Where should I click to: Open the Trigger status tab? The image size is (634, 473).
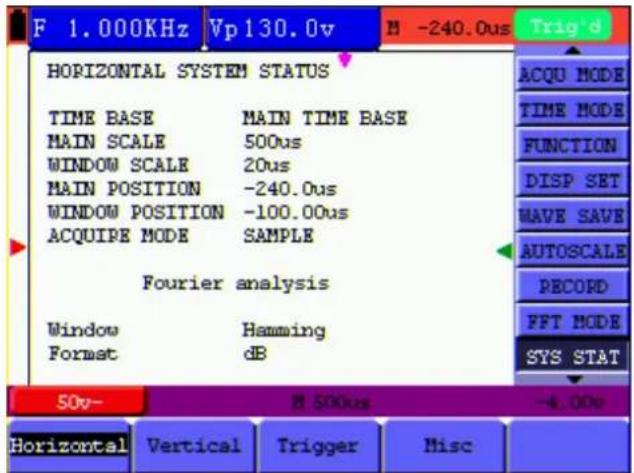(x=318, y=446)
